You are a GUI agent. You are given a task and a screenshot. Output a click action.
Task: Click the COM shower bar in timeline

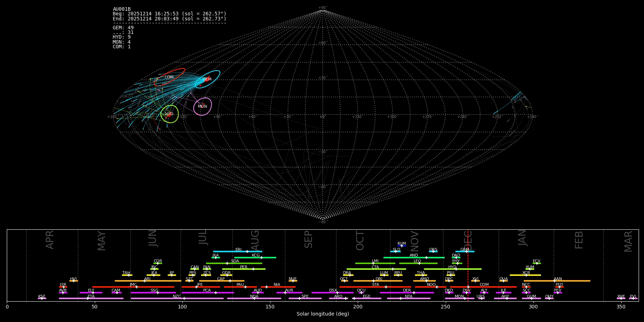click(x=483, y=287)
